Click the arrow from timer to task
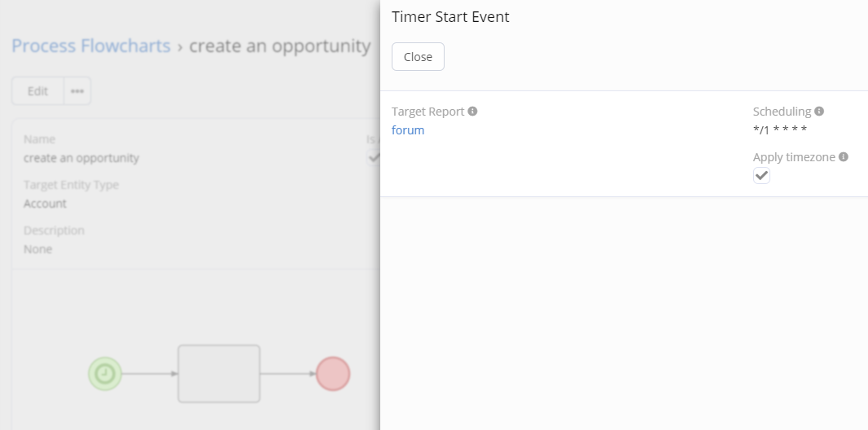Screen dimensions: 868x430 point(149,374)
